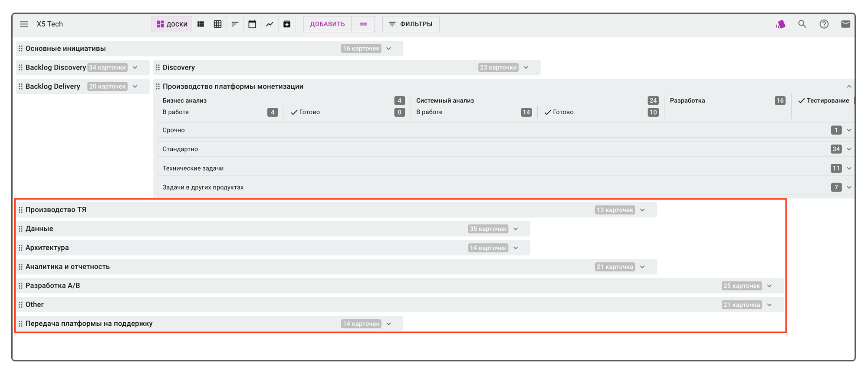Image resolution: width=868 pixels, height=374 pixels.
Task: Click the ДОБАВИТЬ button
Action: [x=328, y=24]
